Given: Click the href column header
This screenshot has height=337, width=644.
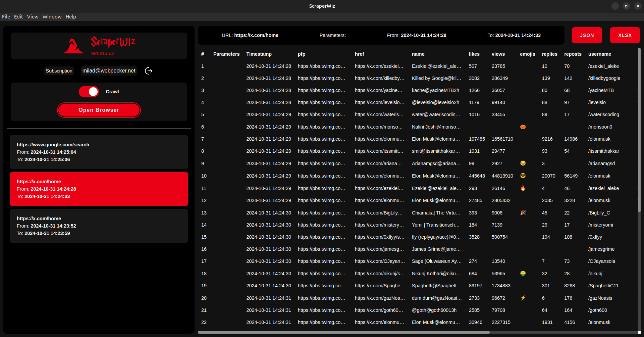Looking at the screenshot, I should point(360,54).
